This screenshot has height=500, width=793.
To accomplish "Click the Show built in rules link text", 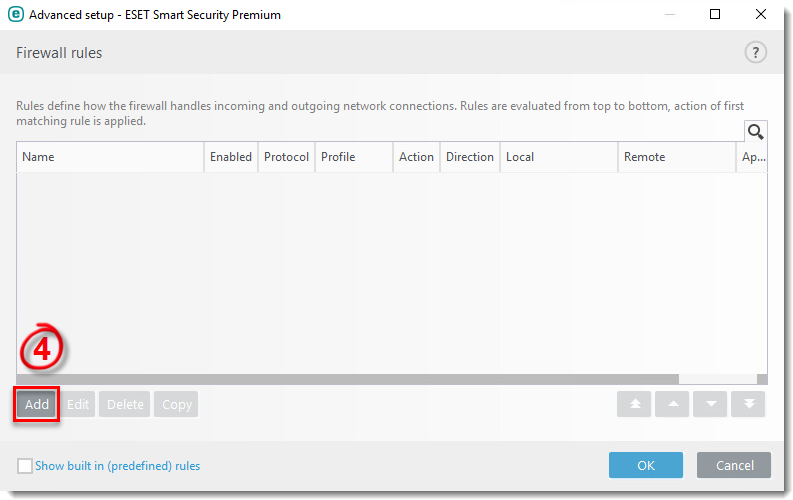I will point(117,466).
